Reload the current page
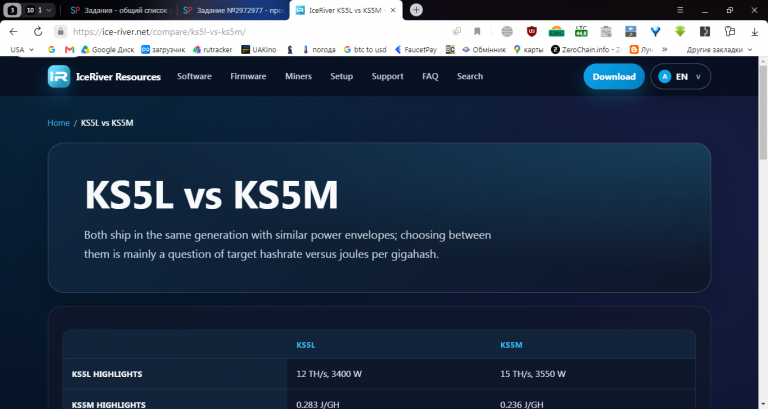 [38, 32]
